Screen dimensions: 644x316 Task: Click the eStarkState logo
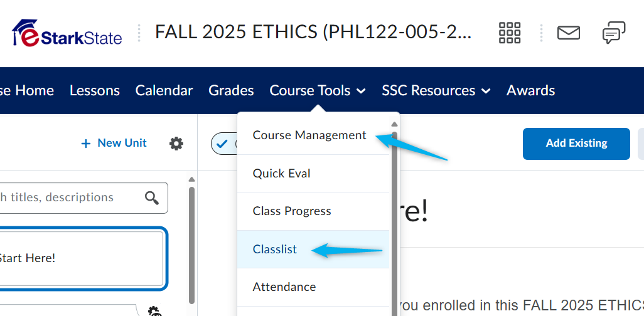click(67, 33)
